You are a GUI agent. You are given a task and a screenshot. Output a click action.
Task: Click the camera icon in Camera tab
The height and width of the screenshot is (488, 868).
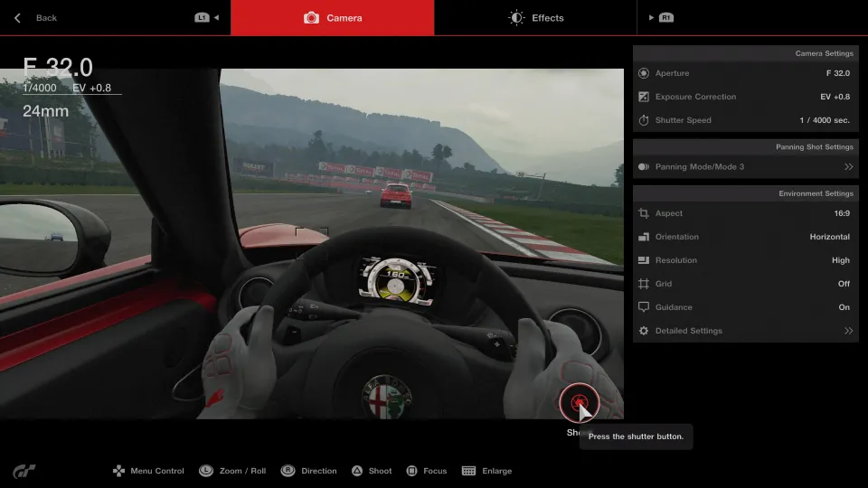[311, 18]
